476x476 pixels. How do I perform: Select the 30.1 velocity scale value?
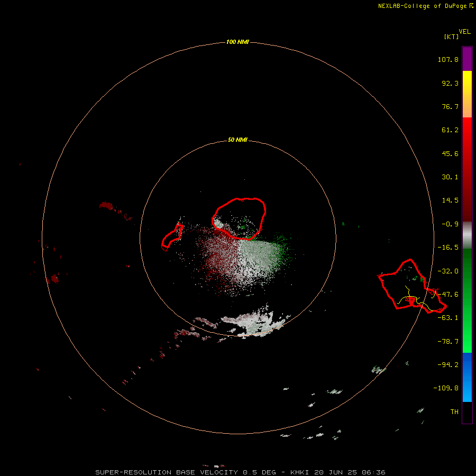click(450, 177)
